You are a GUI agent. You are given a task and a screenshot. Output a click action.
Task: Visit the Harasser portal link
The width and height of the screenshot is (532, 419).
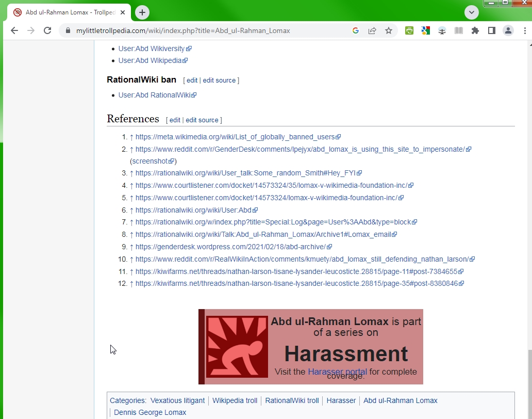tap(337, 372)
